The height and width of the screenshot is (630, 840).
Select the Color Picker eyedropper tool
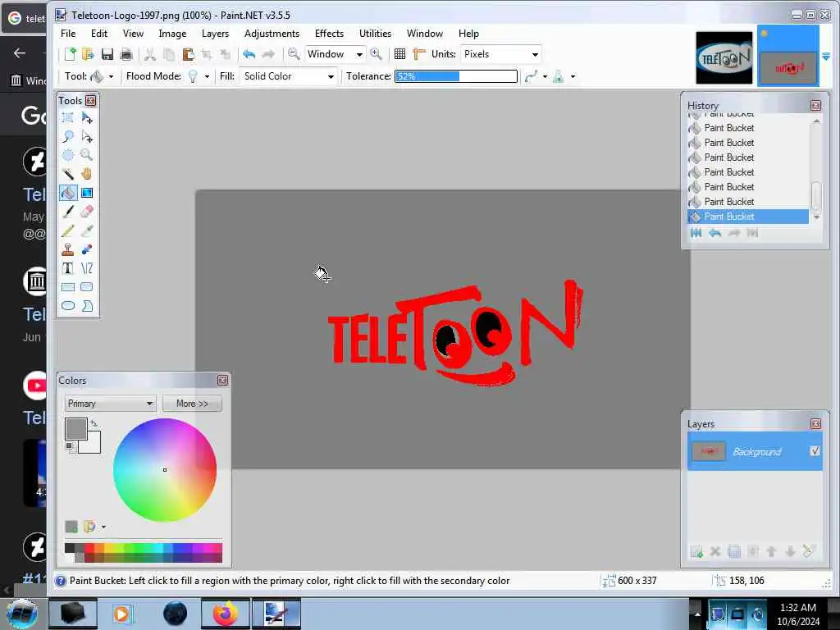pos(87,231)
